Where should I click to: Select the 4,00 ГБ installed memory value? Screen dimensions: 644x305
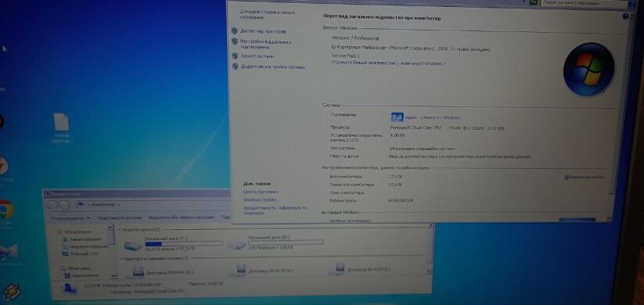click(397, 135)
